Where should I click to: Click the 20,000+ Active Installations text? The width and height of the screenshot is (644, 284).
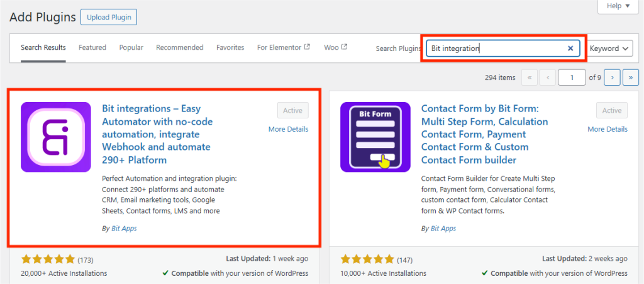(x=64, y=273)
